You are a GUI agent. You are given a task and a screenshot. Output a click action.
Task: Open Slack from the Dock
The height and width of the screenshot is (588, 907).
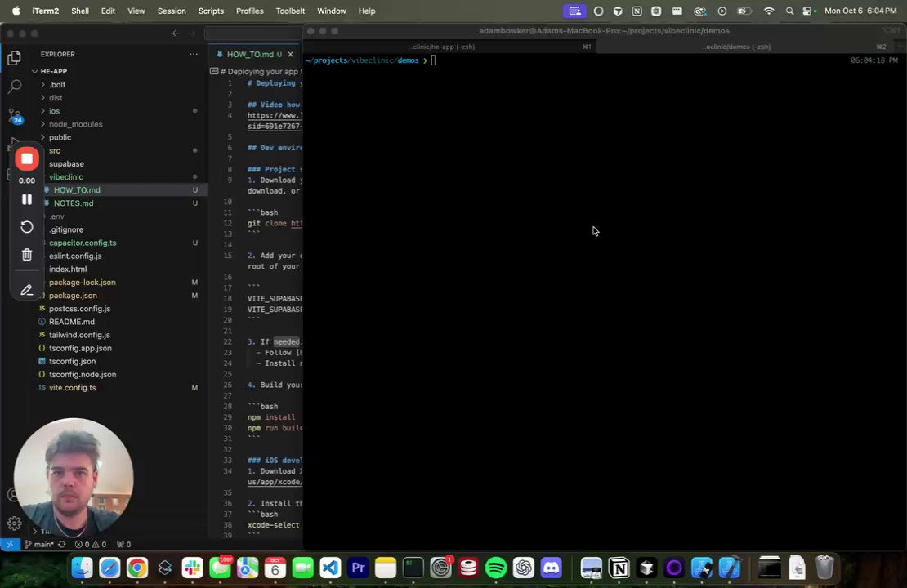coord(193,568)
